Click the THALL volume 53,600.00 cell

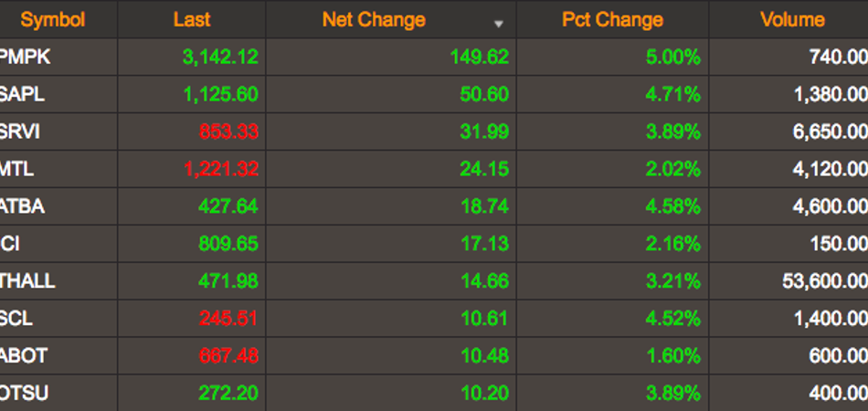(825, 281)
